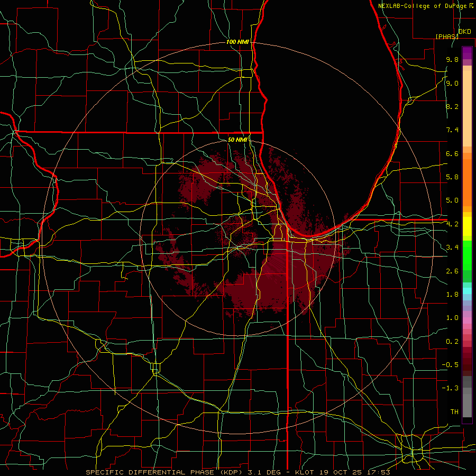Image resolution: width=476 pixels, height=476 pixels.
Task: Click the NEXLAB-College of DuPage credit text
Action: click(x=423, y=6)
